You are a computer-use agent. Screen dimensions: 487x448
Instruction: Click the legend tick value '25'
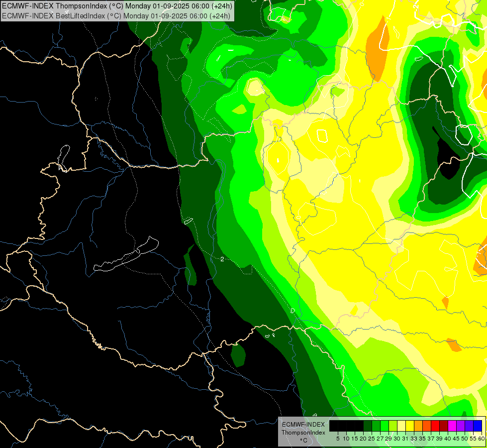coord(372,439)
